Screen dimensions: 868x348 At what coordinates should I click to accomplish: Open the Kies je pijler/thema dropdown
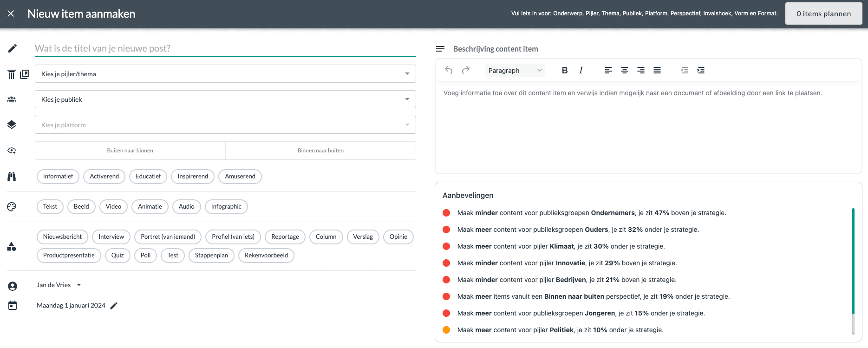coord(225,74)
